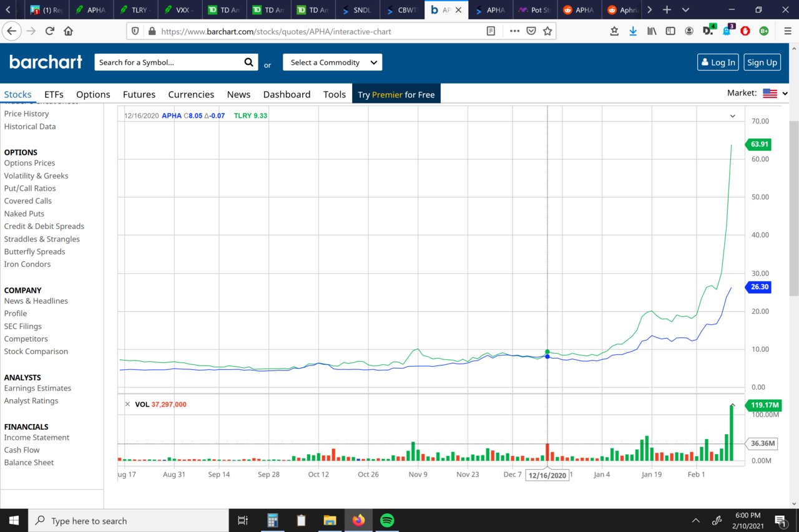Open the browser home page icon
This screenshot has width=799, height=532.
(68, 31)
